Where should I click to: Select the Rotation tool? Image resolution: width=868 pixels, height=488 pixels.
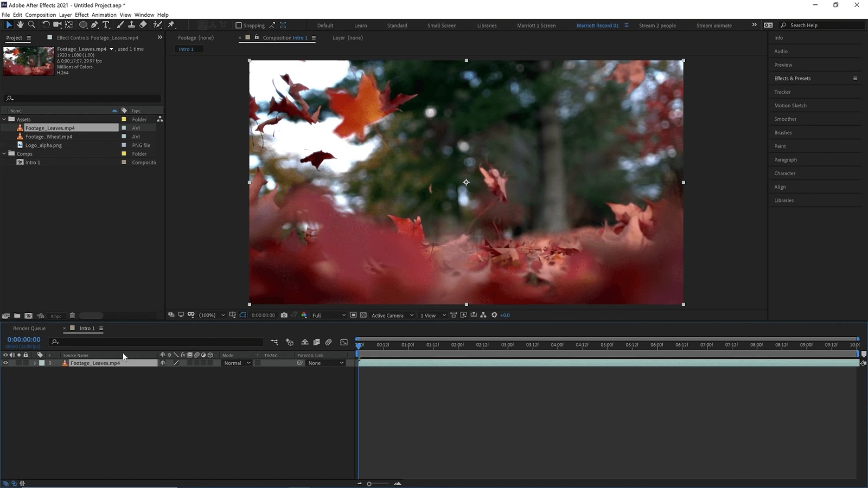point(46,25)
